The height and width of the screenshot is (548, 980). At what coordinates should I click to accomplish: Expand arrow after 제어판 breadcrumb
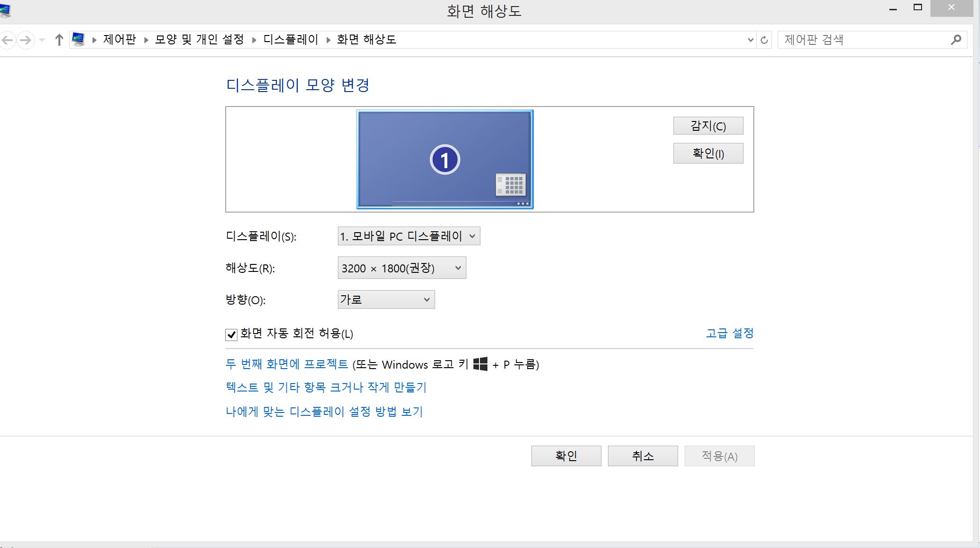146,40
